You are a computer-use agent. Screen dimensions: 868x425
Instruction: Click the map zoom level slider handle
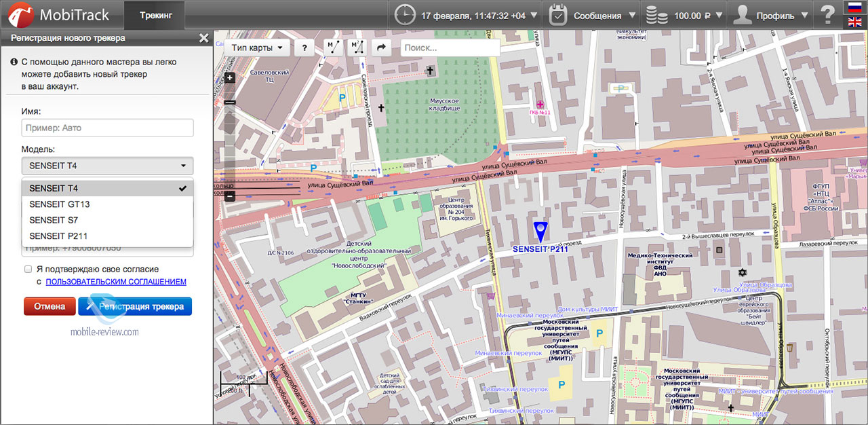pyautogui.click(x=230, y=103)
